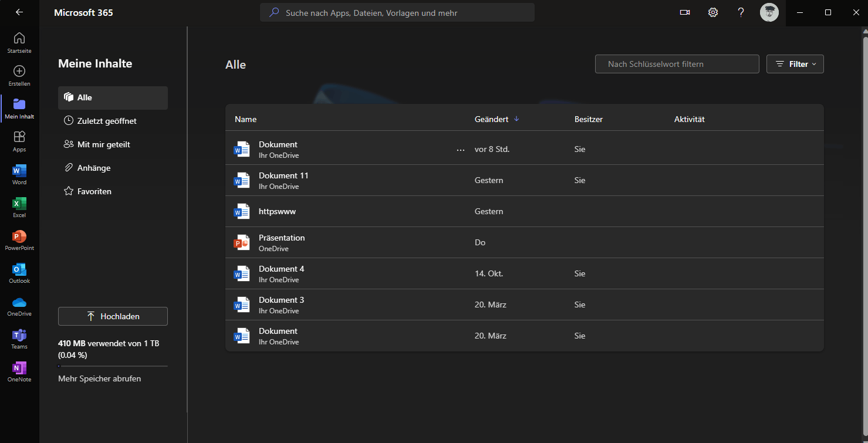Screen dimensions: 868x443
Task: Click the PowerPoint icon of Präsentation
Action: tap(242, 243)
